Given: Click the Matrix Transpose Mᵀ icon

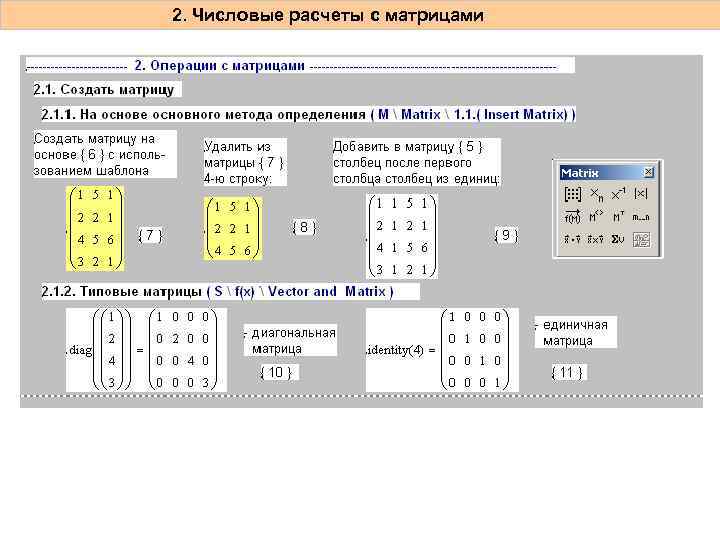Looking at the screenshot, I should [x=618, y=216].
